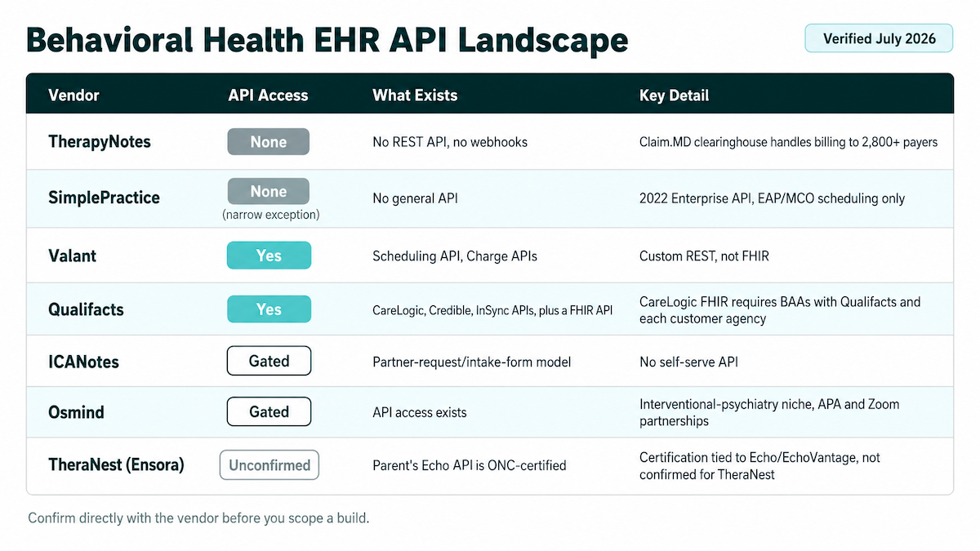Image resolution: width=980 pixels, height=551 pixels.
Task: Click the Claim.MD clearinghouse detail text
Action: [788, 142]
